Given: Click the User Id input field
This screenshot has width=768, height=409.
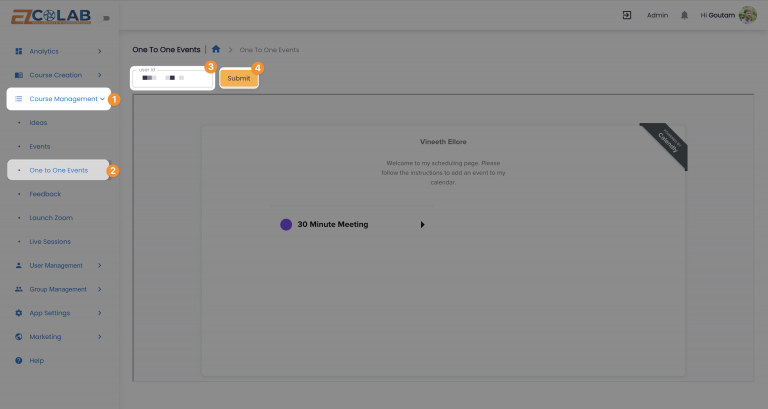Looking at the screenshot, I should point(173,78).
